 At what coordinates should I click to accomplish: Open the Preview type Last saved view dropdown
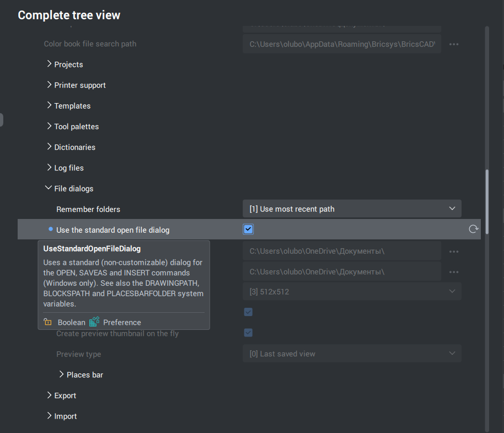(x=352, y=353)
